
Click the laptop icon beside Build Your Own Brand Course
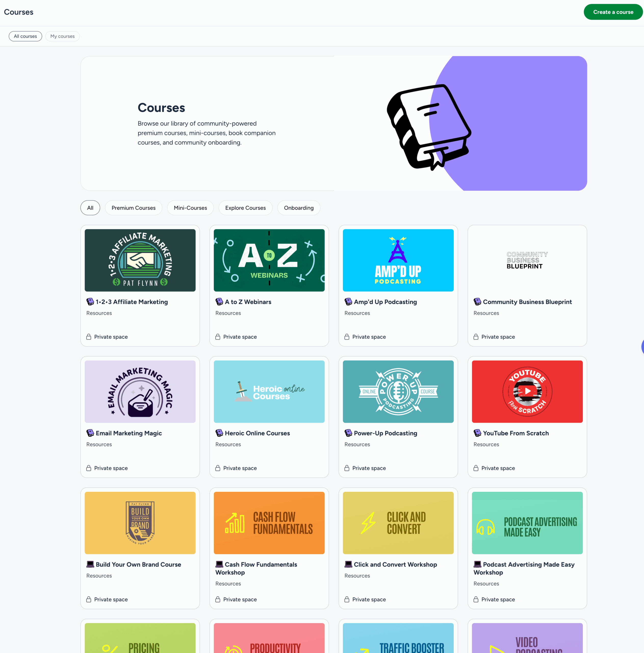pyautogui.click(x=90, y=564)
